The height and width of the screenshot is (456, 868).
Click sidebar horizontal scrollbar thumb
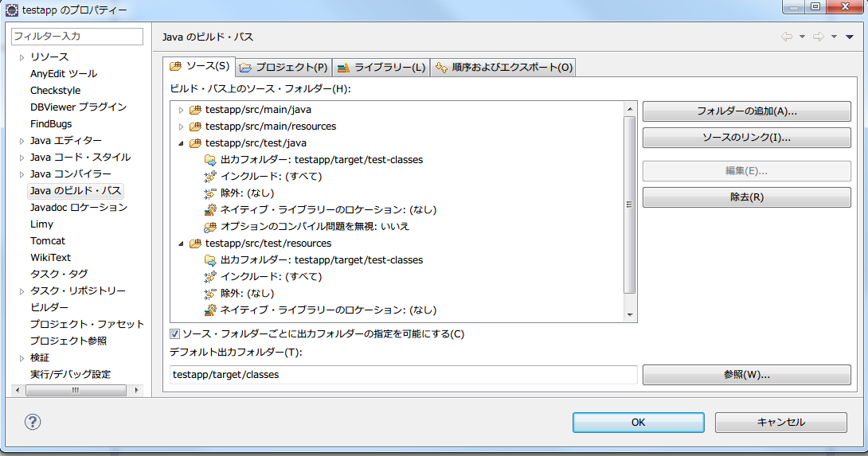click(76, 390)
